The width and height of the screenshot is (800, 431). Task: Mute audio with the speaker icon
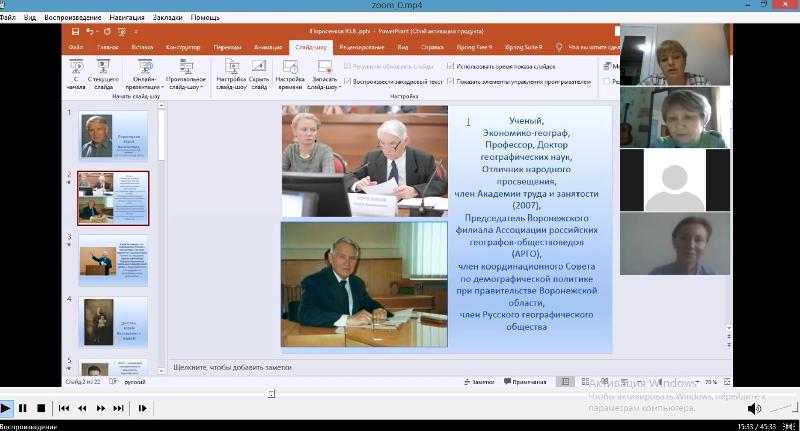[754, 408]
